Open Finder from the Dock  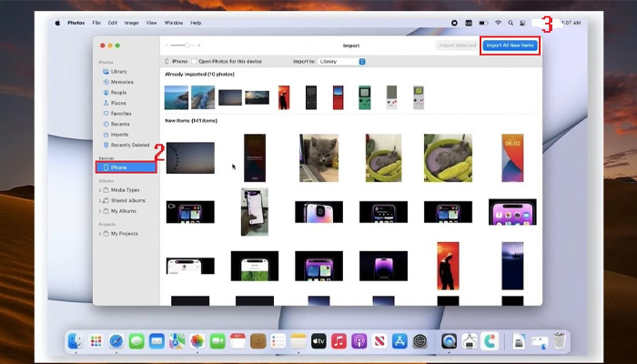coord(76,341)
